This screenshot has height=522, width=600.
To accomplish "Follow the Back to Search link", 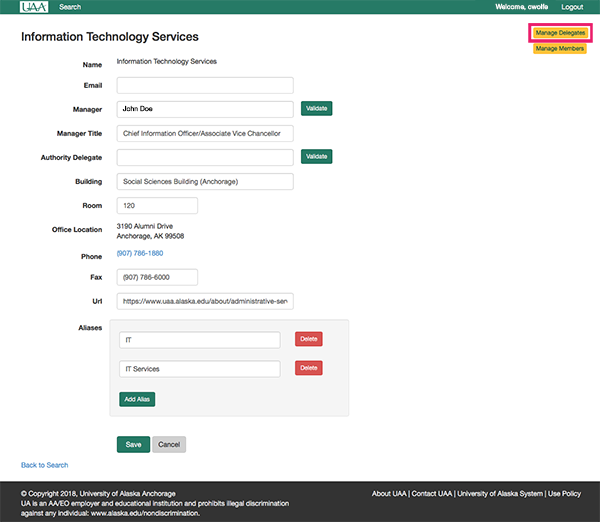I will pyautogui.click(x=45, y=465).
